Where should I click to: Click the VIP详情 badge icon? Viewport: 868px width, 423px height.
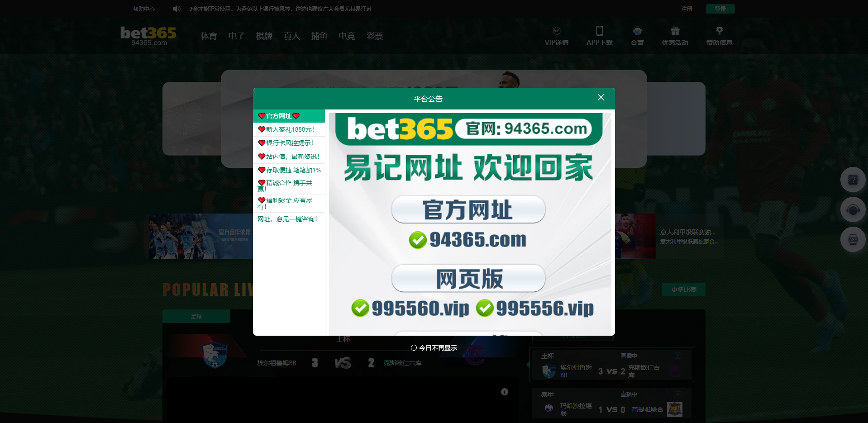[557, 31]
